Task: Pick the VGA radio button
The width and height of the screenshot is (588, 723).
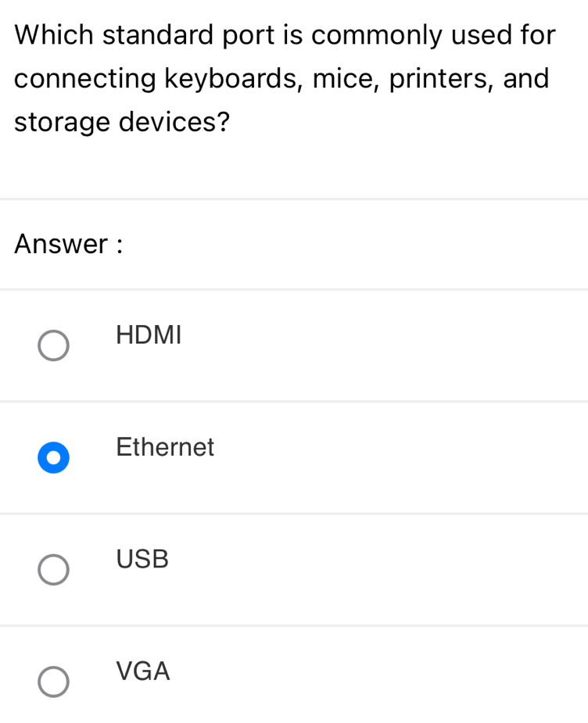Action: [53, 682]
